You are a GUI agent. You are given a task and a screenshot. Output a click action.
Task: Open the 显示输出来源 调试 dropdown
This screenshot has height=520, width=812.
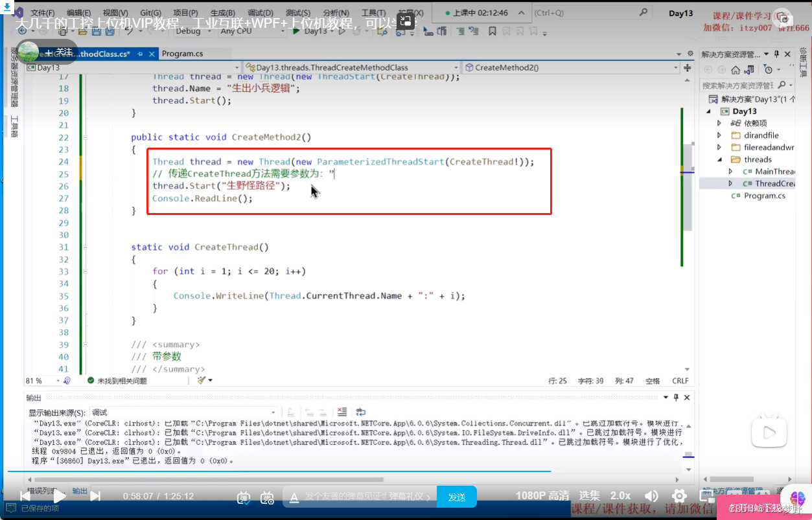click(x=184, y=413)
